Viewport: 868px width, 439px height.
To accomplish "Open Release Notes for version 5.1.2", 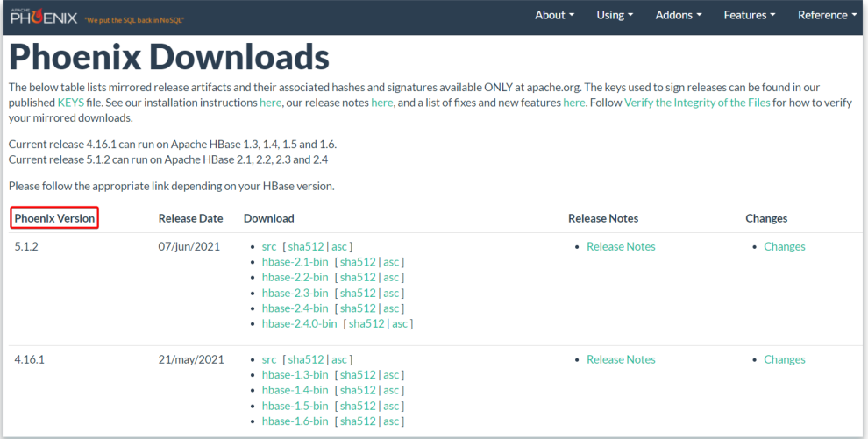I will pyautogui.click(x=621, y=246).
